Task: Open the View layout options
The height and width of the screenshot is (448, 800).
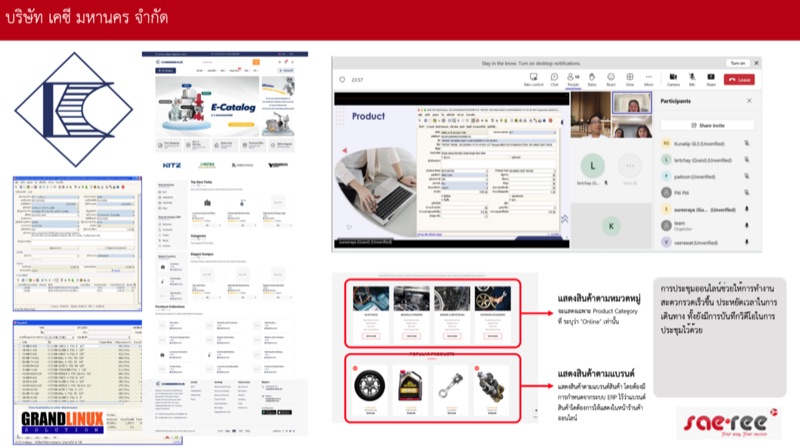Action: point(630,79)
